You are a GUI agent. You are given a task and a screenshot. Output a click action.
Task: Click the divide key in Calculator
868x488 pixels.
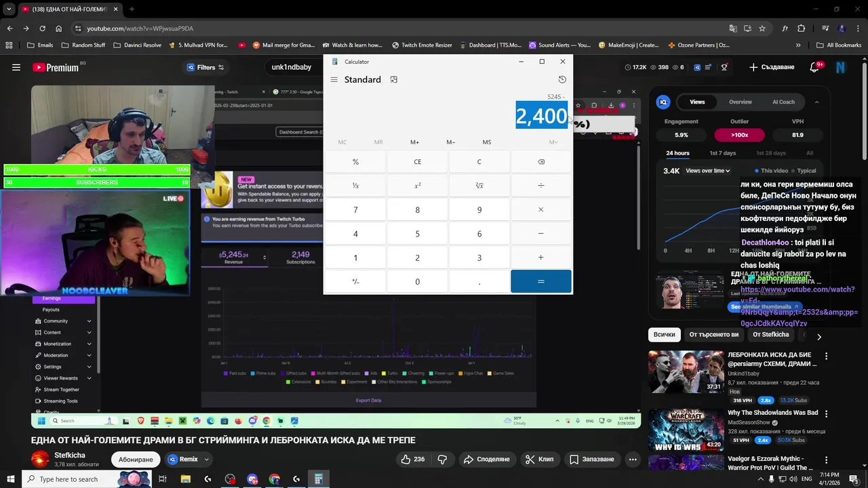(x=540, y=186)
